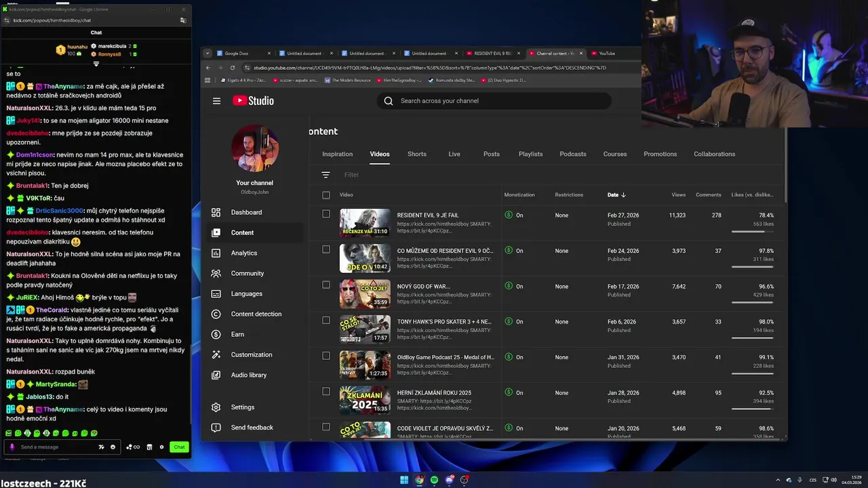Switch to Google Docs browser tab
The image size is (868, 488).
243,54
